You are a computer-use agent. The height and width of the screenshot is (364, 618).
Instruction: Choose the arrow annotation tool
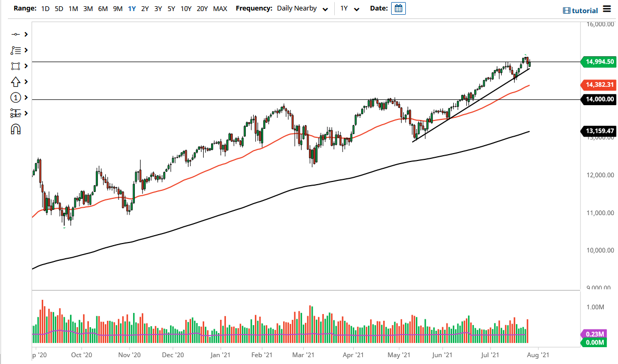pos(16,82)
